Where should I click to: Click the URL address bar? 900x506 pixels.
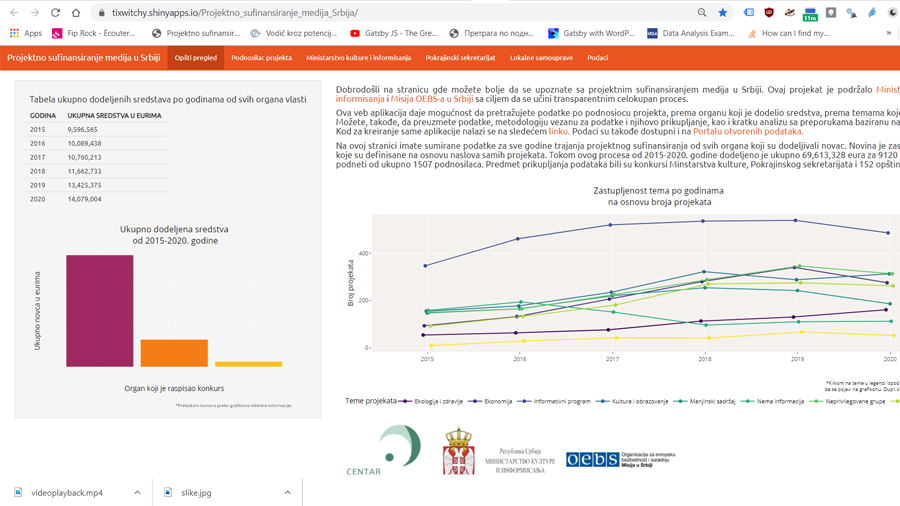click(x=400, y=13)
